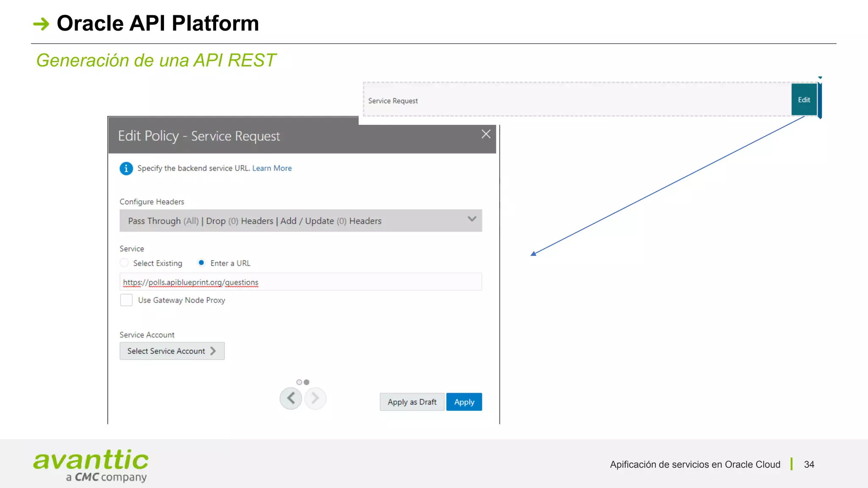The image size is (868, 488).
Task: Open the Learn More link
Action: coord(272,168)
